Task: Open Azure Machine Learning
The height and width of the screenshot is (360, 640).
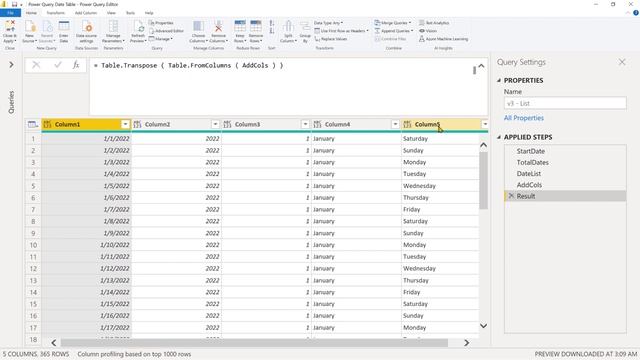Action: tap(443, 39)
